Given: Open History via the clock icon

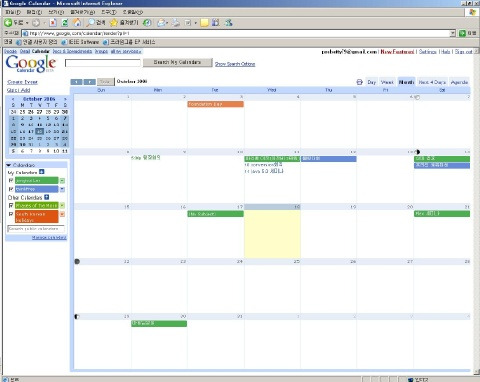Looking at the screenshot, I should (x=147, y=23).
